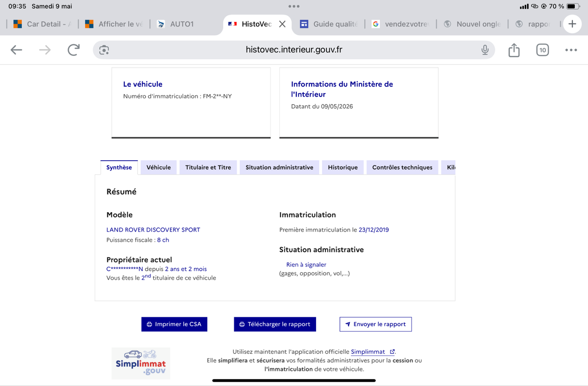This screenshot has height=386, width=588.
Task: Click the date 23/12/2019
Action: pos(374,230)
